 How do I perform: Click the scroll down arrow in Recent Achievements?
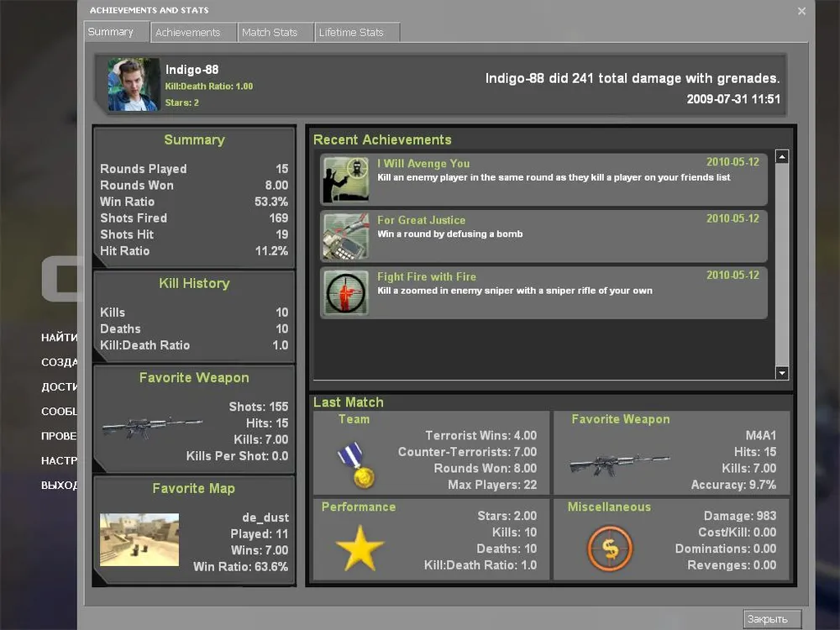pos(782,373)
